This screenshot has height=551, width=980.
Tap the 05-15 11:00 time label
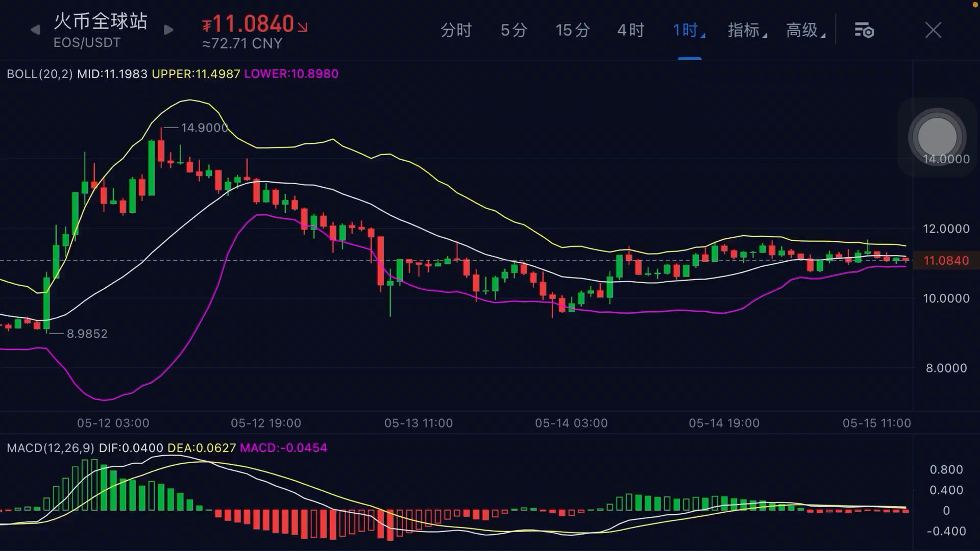point(876,423)
